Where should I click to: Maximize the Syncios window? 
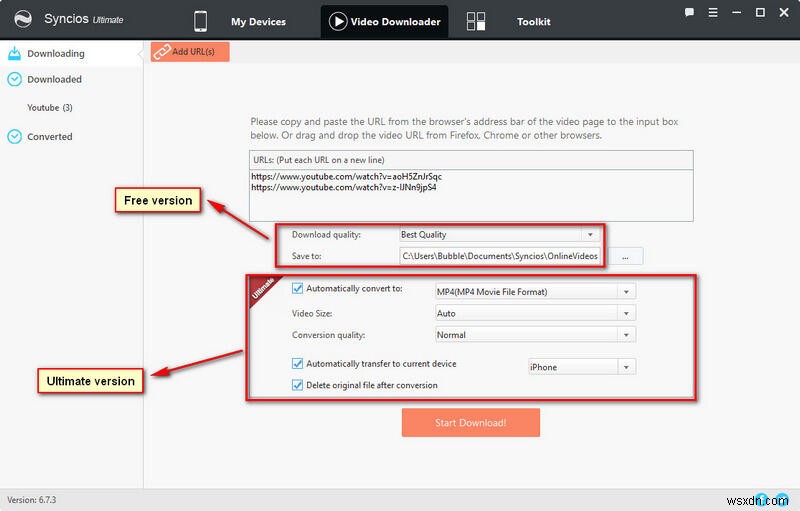point(760,12)
